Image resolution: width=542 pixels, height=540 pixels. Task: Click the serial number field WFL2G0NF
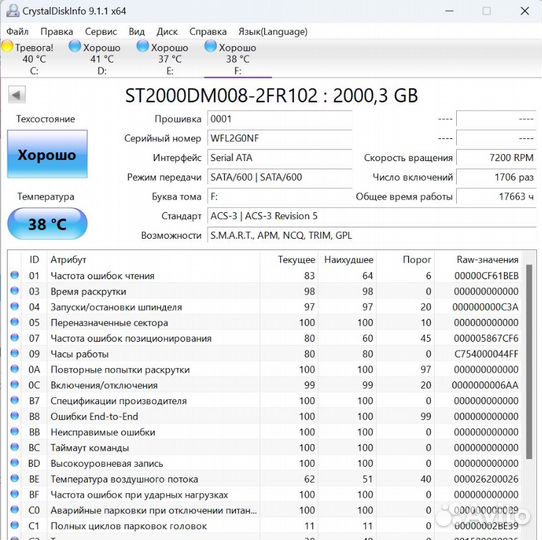point(280,138)
